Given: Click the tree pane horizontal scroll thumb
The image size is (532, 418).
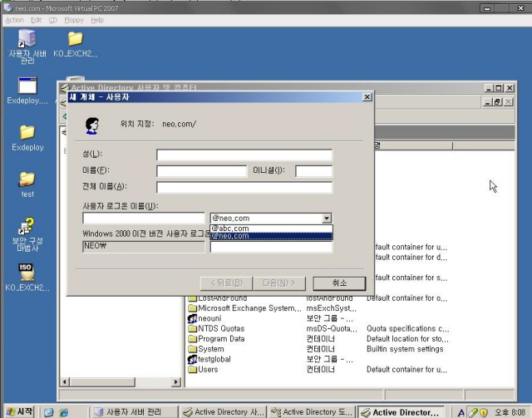Looking at the screenshot, I should coord(102,382).
